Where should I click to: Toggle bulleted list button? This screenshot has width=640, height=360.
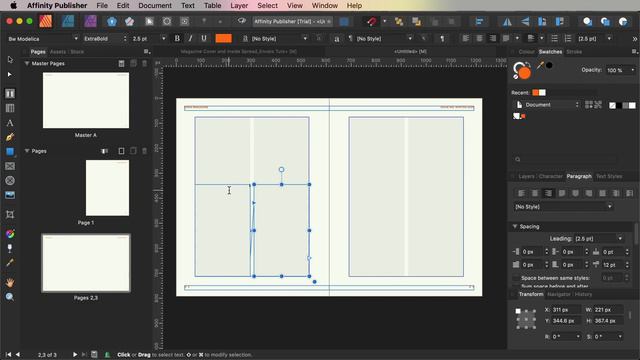point(554,38)
